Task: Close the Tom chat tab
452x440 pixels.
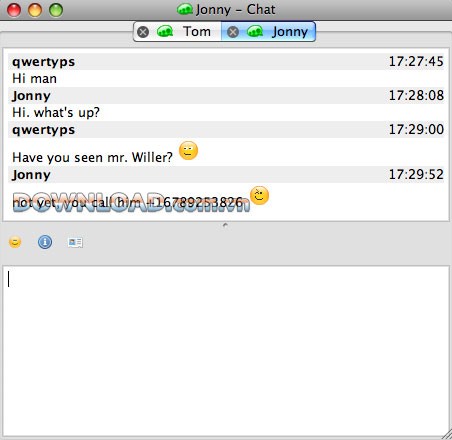Action: [143, 32]
